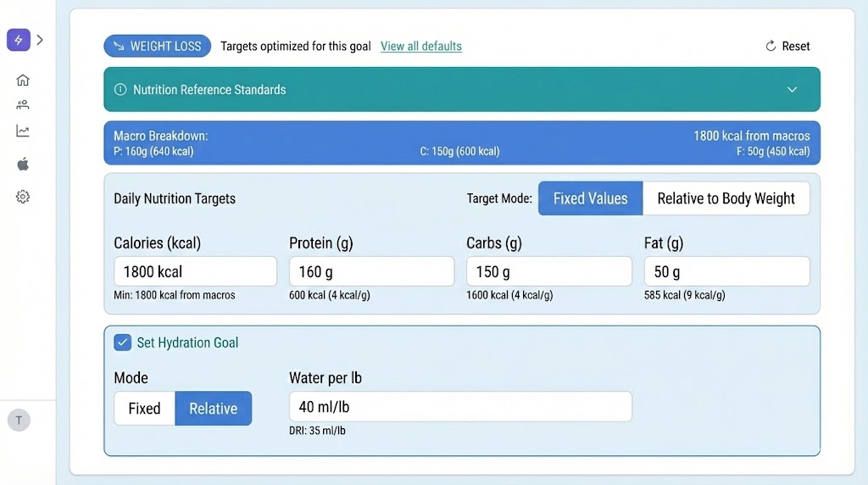The height and width of the screenshot is (485, 868).
Task: Uncheck the Set Hydration Goal checkbox
Action: (x=122, y=343)
